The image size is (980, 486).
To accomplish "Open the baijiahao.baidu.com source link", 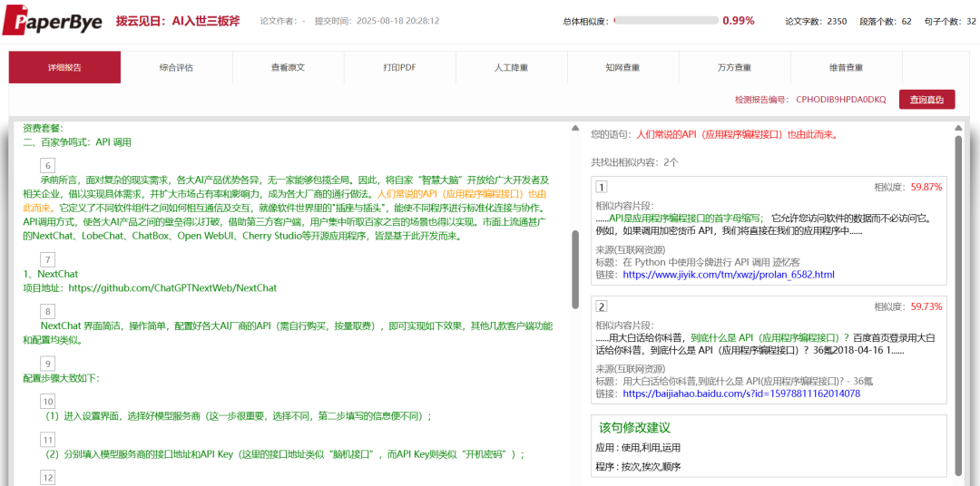I will click(740, 394).
